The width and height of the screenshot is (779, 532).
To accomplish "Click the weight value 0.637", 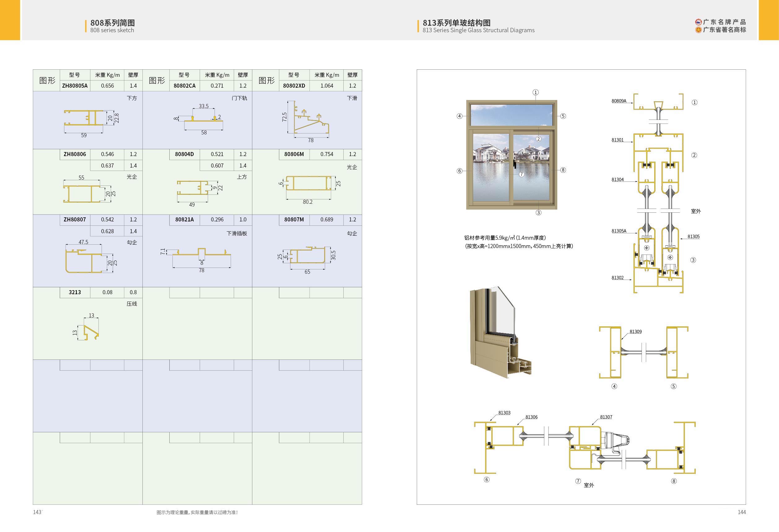I will [x=107, y=166].
